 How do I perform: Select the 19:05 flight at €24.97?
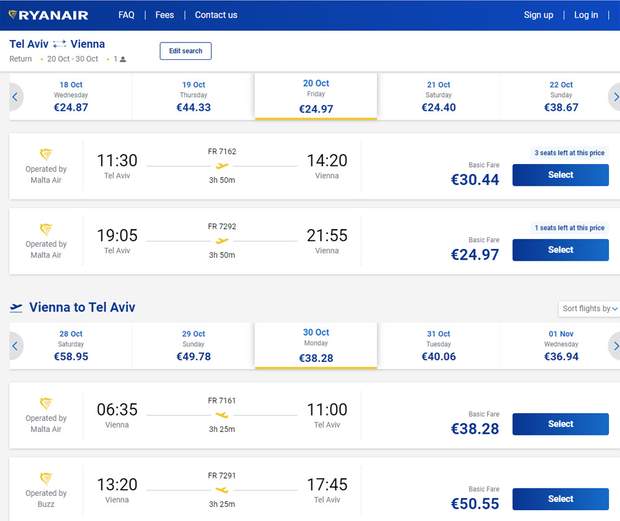pyautogui.click(x=560, y=250)
